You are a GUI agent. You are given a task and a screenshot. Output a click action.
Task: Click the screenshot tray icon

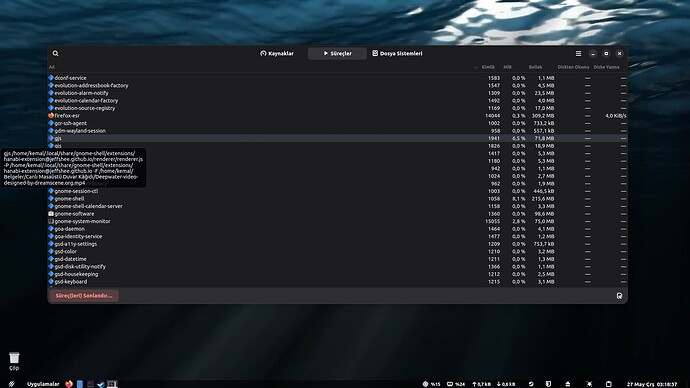click(x=589, y=384)
